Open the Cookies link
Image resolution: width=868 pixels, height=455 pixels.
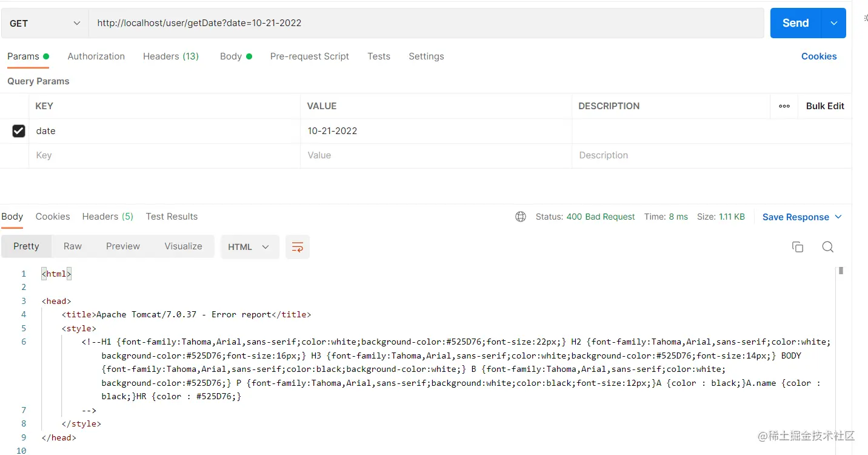pyautogui.click(x=819, y=56)
